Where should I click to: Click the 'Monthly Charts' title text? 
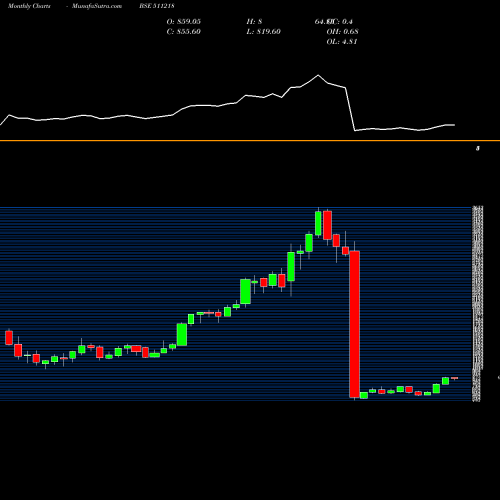click(29, 6)
